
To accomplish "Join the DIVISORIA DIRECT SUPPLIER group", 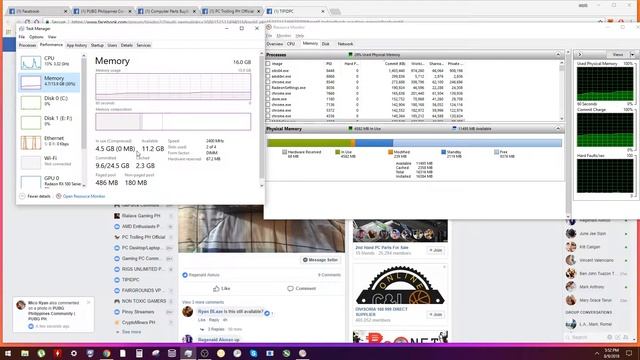I will click(x=436, y=315).
